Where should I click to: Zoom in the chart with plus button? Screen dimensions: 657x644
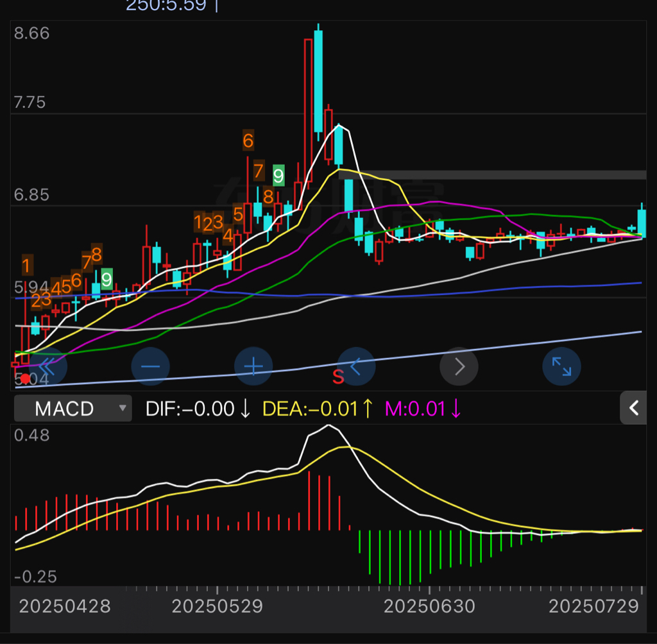click(253, 367)
